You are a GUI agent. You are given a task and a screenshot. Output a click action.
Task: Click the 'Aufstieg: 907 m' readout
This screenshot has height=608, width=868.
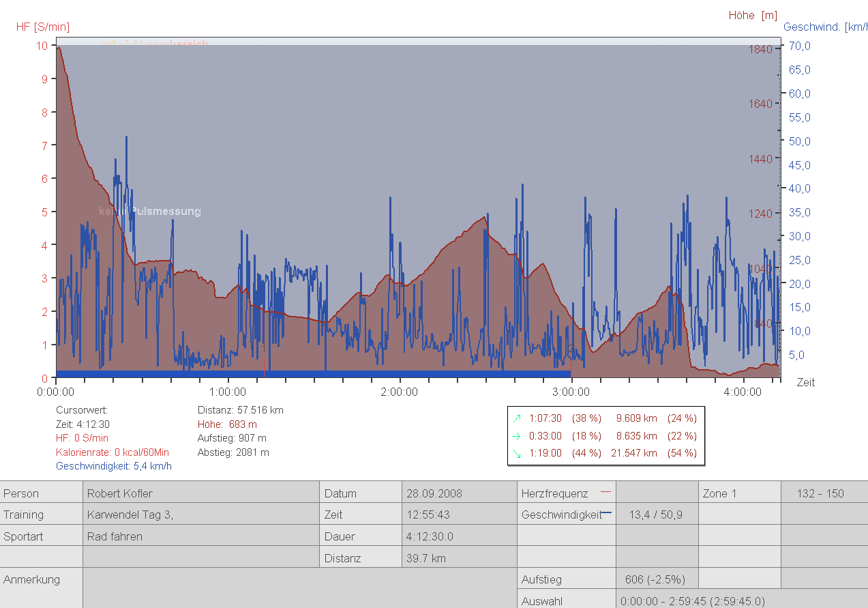[232, 438]
